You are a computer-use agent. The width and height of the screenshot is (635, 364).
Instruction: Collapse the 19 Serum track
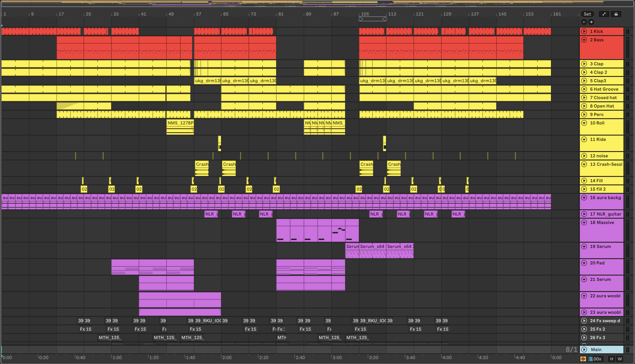pyautogui.click(x=584, y=246)
